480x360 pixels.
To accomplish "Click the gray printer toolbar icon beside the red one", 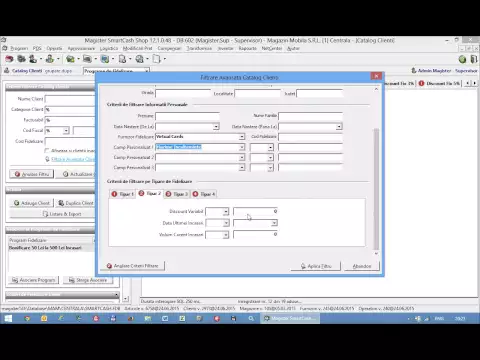I will (x=21, y=59).
